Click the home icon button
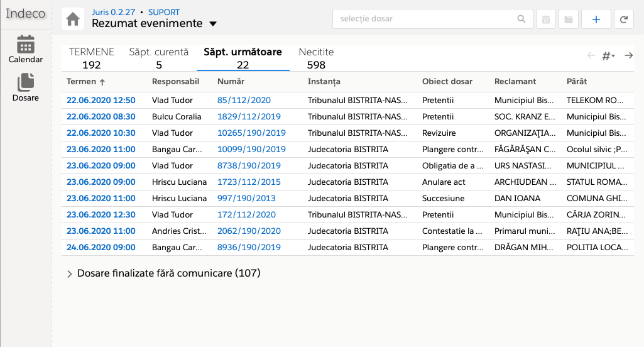Viewport: 644px width, 347px height. point(73,19)
